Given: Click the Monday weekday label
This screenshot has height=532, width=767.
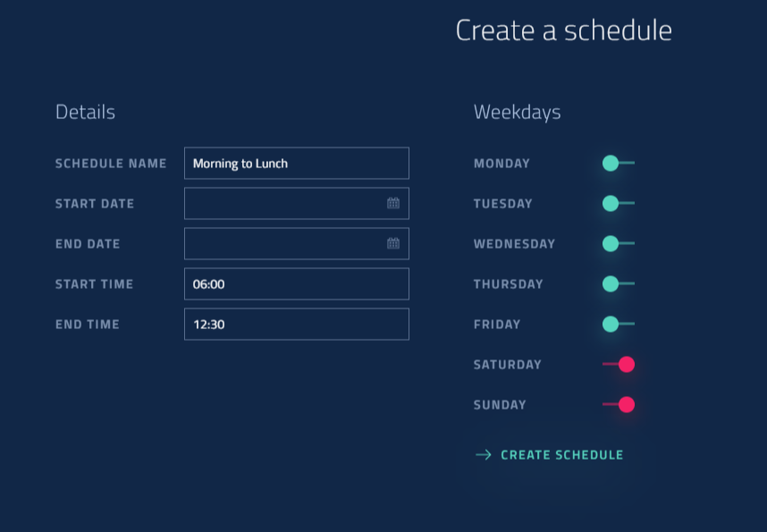Looking at the screenshot, I should point(501,164).
